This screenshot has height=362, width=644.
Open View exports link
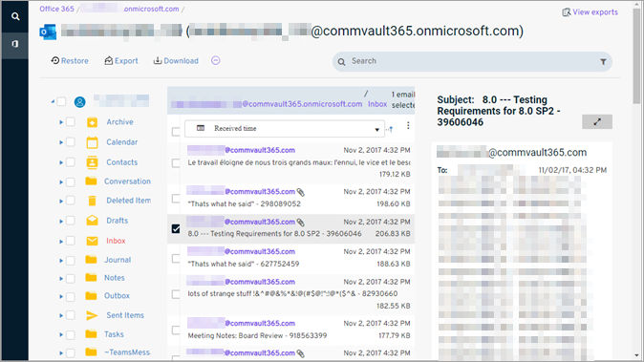coord(590,12)
